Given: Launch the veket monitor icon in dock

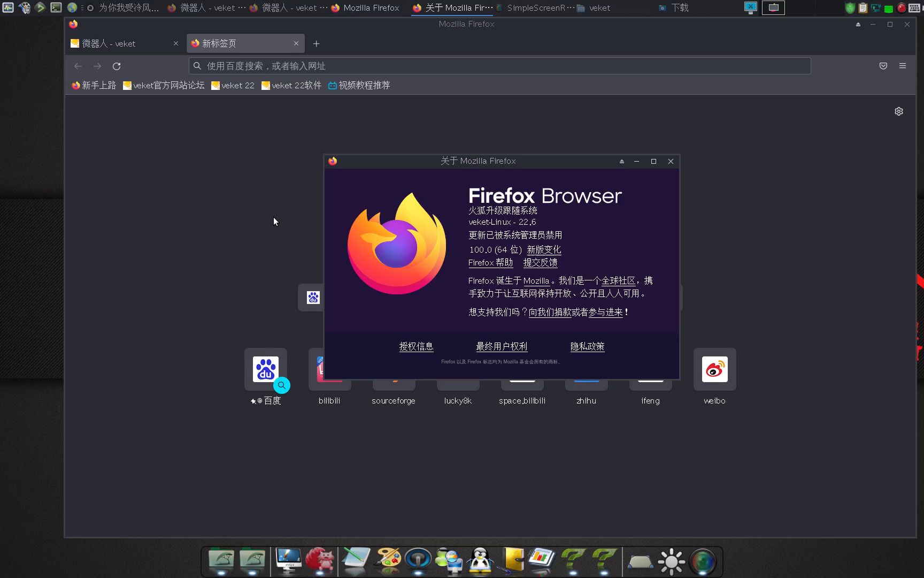Looking at the screenshot, I should tap(288, 561).
